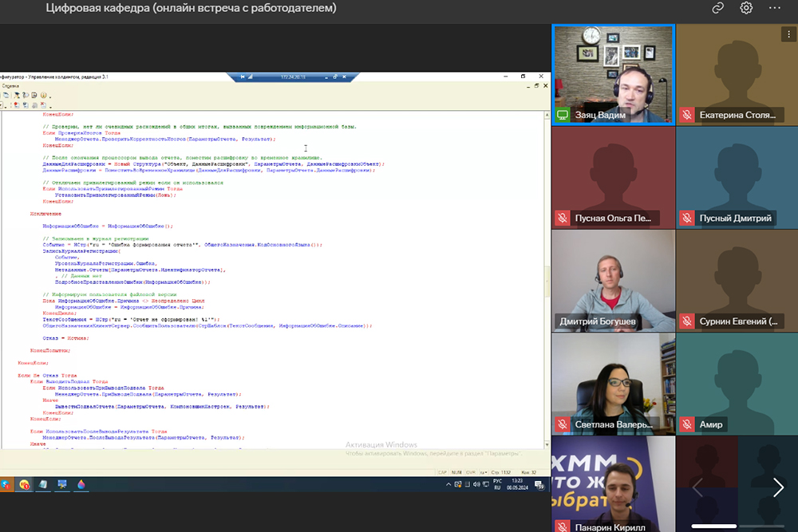This screenshot has height=532, width=798.
Task: Click the code editor vertical scrollbar
Action: pyautogui.click(x=547, y=271)
